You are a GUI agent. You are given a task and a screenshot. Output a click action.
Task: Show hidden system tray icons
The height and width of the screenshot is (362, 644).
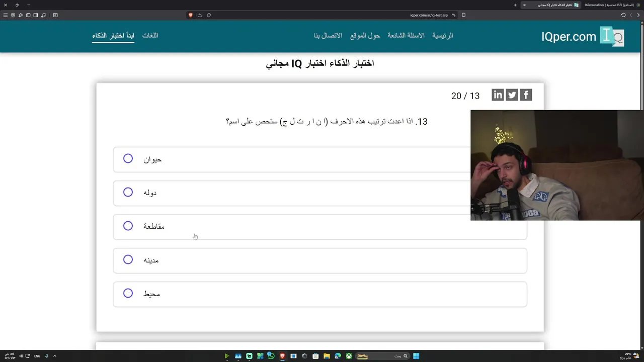tap(54, 356)
